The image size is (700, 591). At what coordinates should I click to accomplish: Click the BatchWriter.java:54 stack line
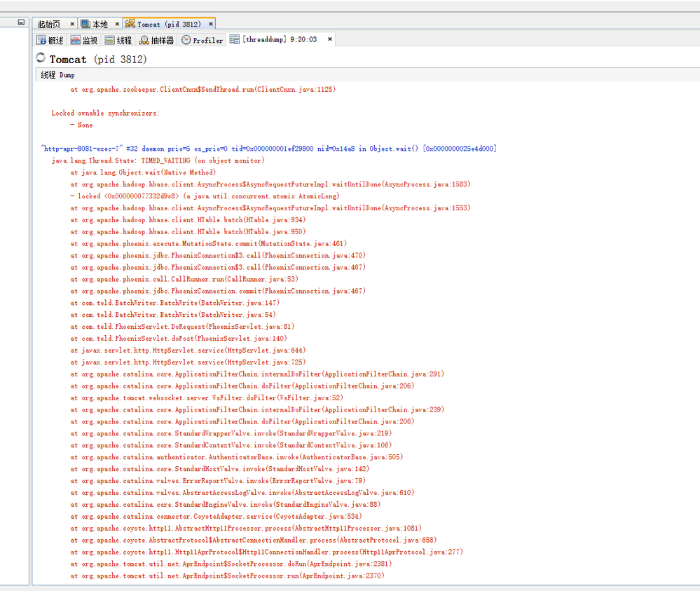173,315
